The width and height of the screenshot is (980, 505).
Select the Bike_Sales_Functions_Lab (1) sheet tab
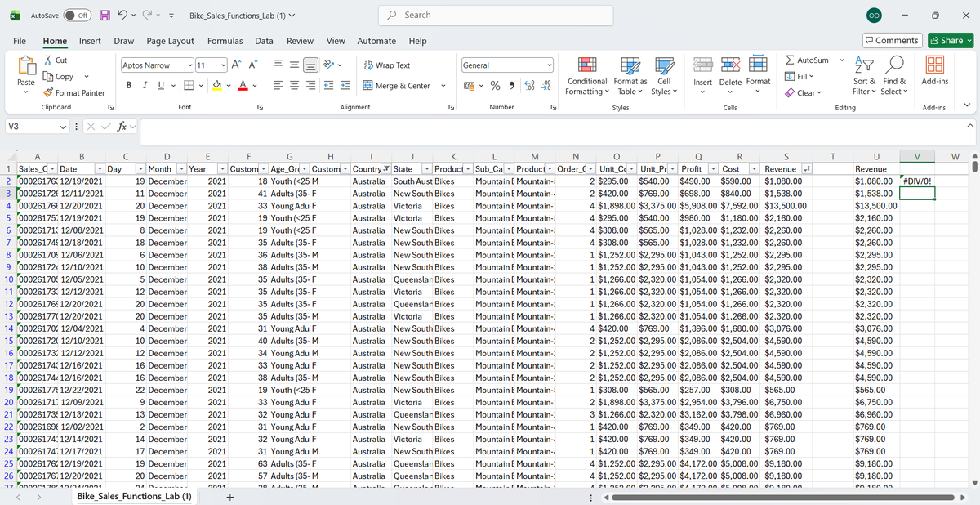click(x=133, y=496)
